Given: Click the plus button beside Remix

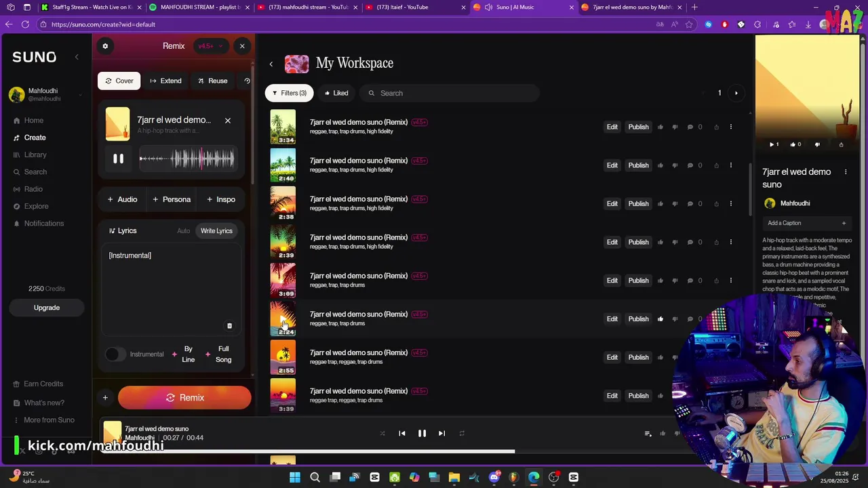Looking at the screenshot, I should click(x=105, y=398).
